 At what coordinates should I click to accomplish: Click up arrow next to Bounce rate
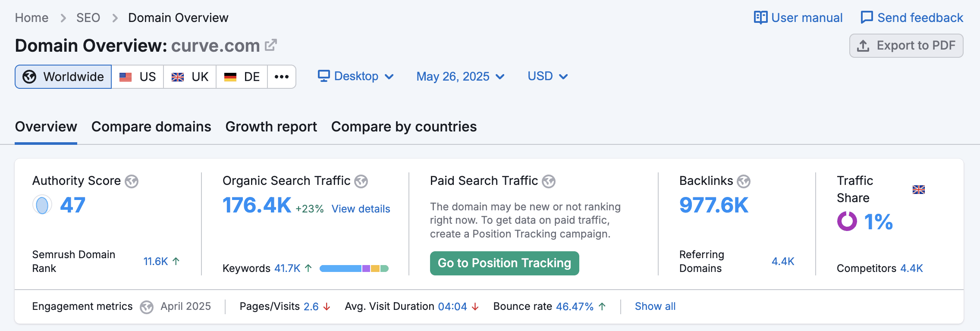[x=602, y=306]
